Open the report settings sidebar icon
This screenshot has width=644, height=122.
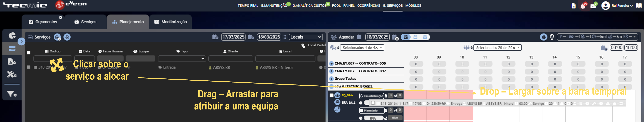[x=12, y=61]
